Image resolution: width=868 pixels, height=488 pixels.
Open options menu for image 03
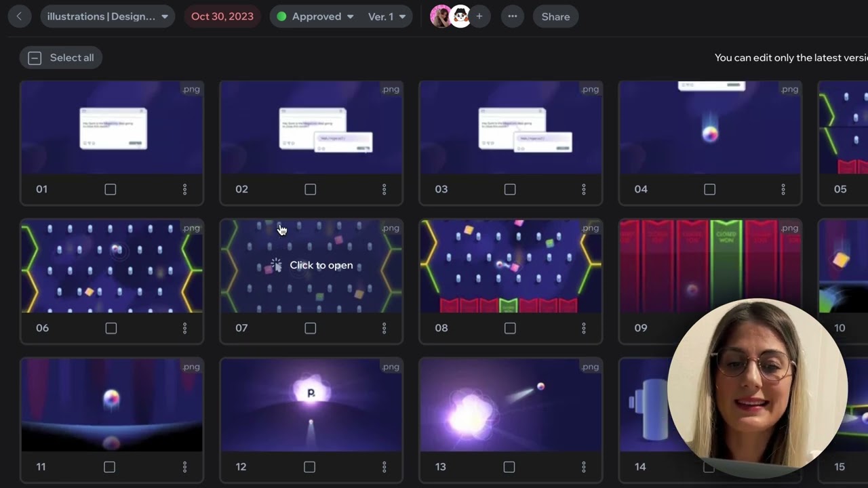pyautogui.click(x=583, y=189)
